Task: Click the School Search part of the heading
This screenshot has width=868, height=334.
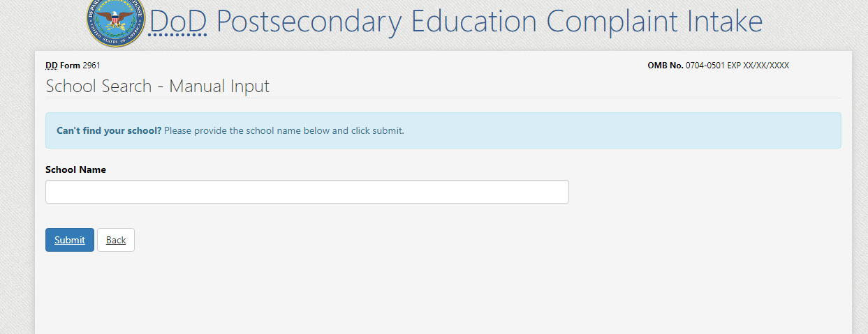Action: [x=98, y=86]
